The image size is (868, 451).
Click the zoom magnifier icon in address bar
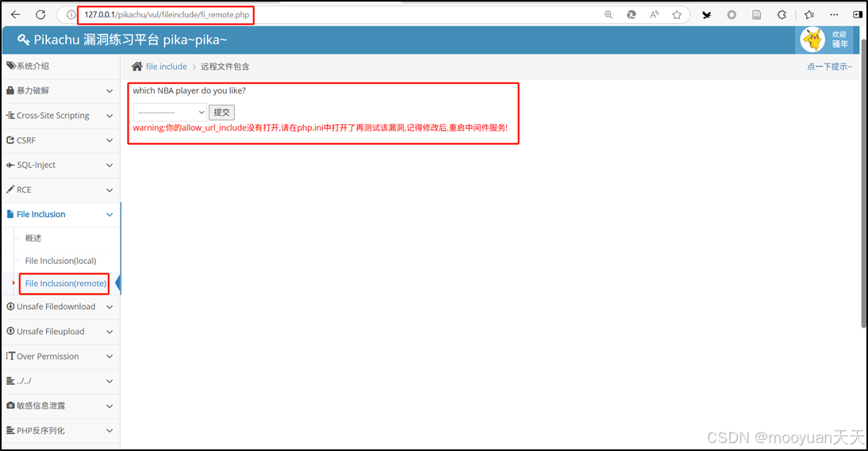pyautogui.click(x=609, y=15)
